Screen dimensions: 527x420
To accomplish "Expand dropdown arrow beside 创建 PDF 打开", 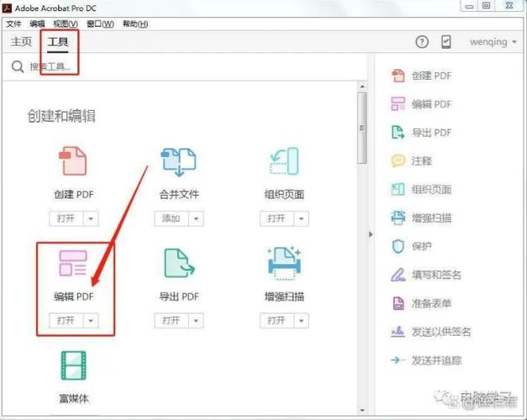I will click(x=91, y=218).
